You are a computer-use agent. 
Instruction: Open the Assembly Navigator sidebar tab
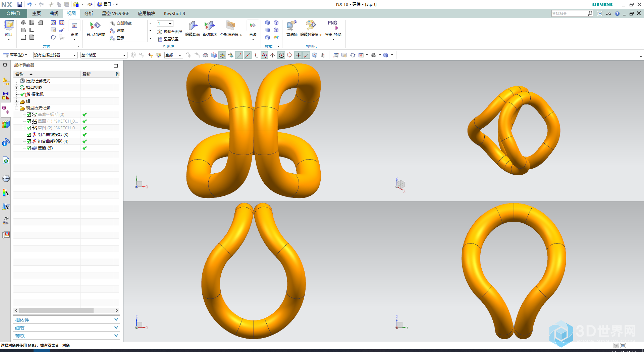(6, 82)
